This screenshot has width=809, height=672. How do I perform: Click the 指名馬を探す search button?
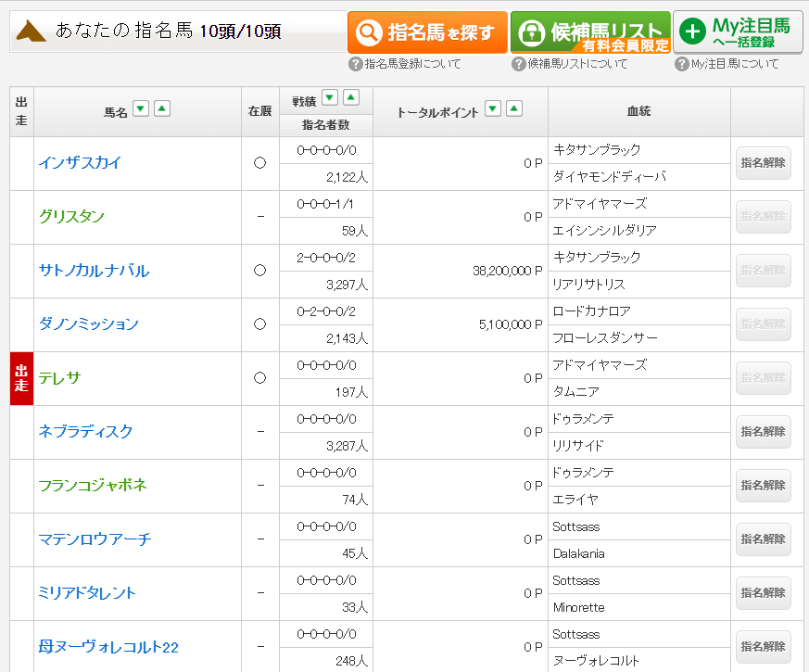(427, 32)
